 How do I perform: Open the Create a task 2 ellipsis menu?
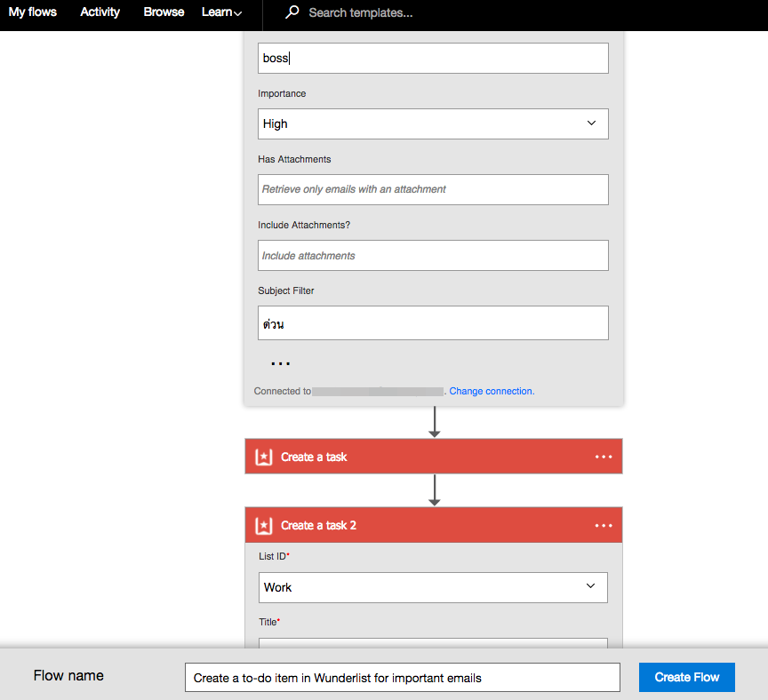coord(604,525)
